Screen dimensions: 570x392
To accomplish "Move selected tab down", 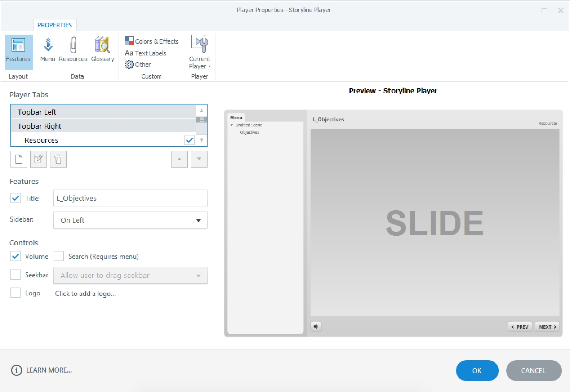I will point(199,159).
